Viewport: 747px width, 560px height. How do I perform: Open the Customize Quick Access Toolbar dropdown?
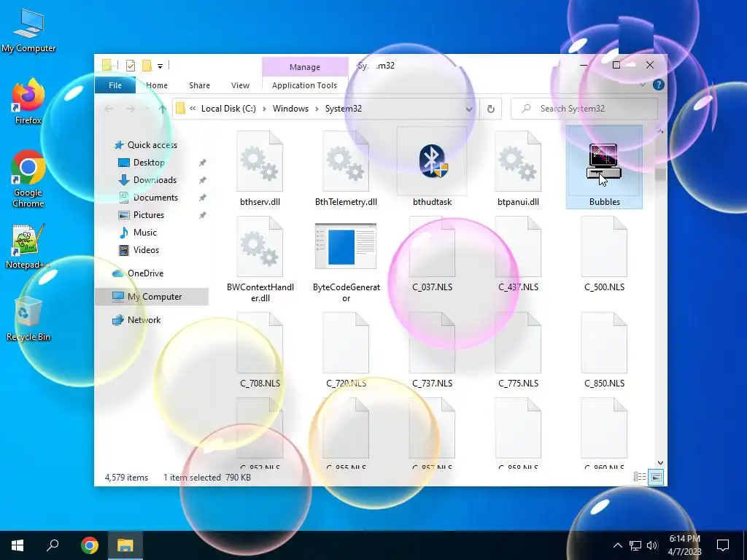click(x=160, y=66)
